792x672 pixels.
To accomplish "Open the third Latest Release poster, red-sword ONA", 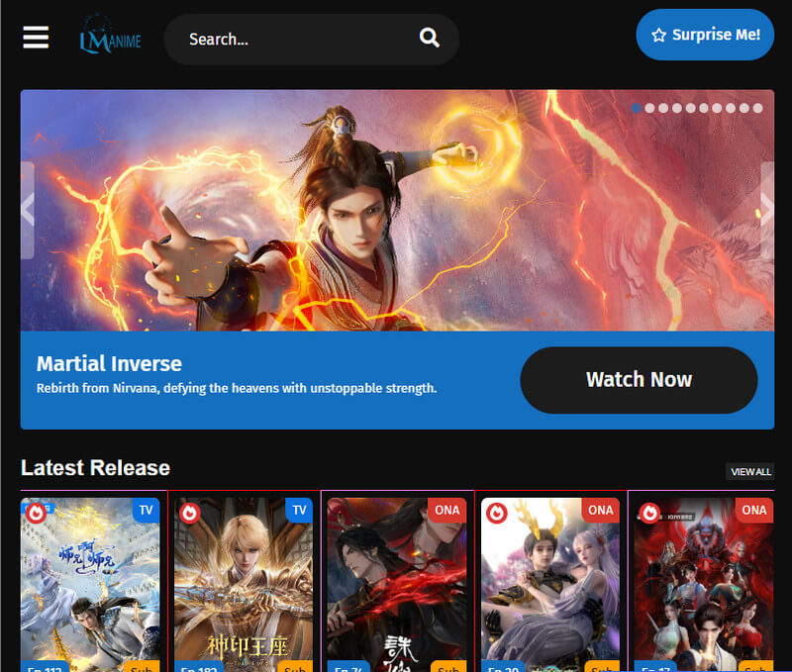I will click(397, 585).
